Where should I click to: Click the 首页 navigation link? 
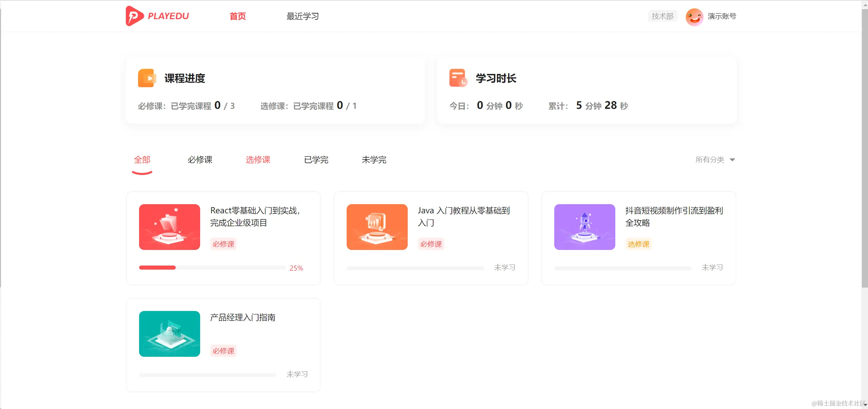coord(237,16)
